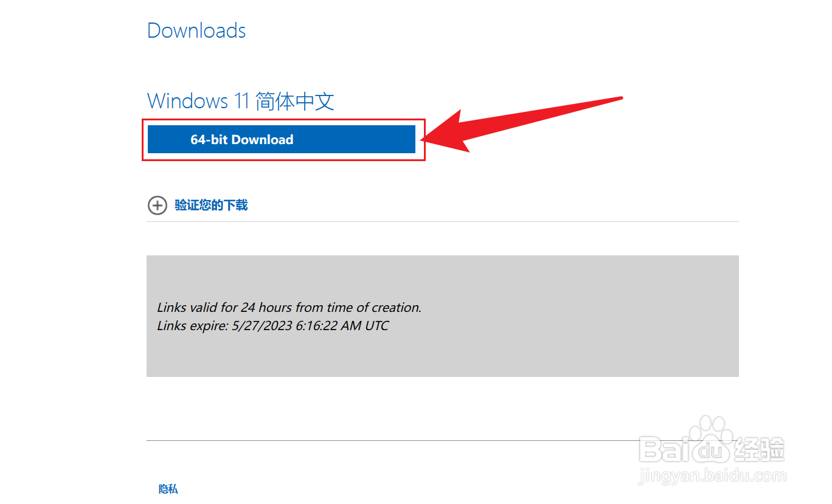
Task: Click the '6:16:22 AM UTC' time text
Action: (x=342, y=325)
